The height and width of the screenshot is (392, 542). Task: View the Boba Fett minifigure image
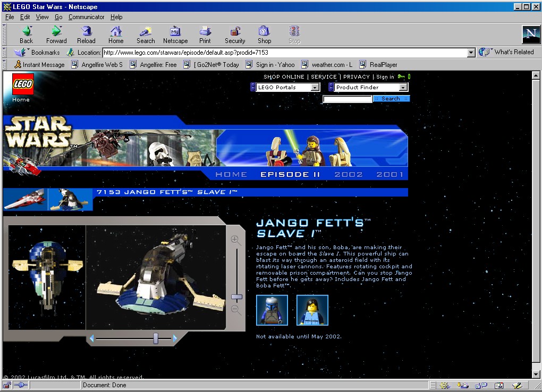point(312,310)
